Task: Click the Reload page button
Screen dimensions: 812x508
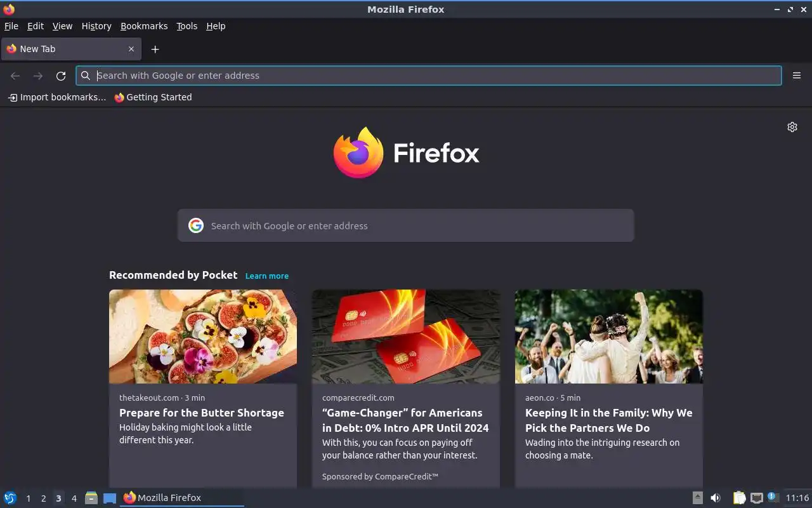Action: pos(61,76)
